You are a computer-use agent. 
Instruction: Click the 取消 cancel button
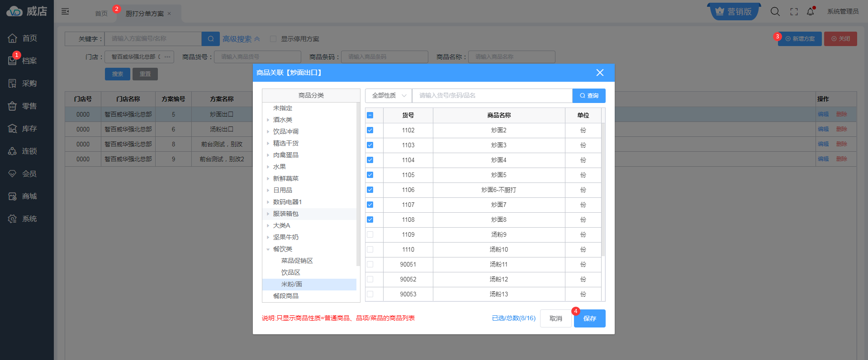[x=555, y=318]
